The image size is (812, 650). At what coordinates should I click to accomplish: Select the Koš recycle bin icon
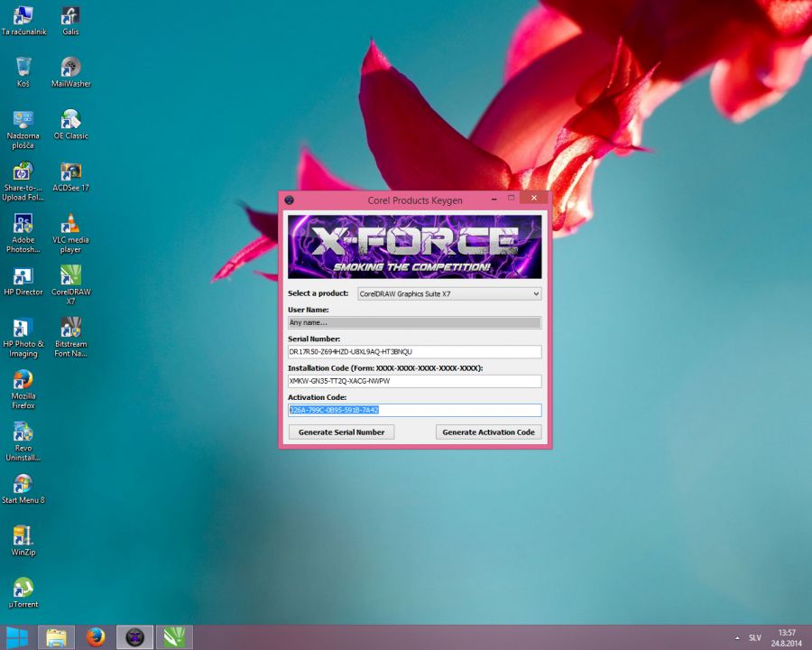[x=23, y=72]
